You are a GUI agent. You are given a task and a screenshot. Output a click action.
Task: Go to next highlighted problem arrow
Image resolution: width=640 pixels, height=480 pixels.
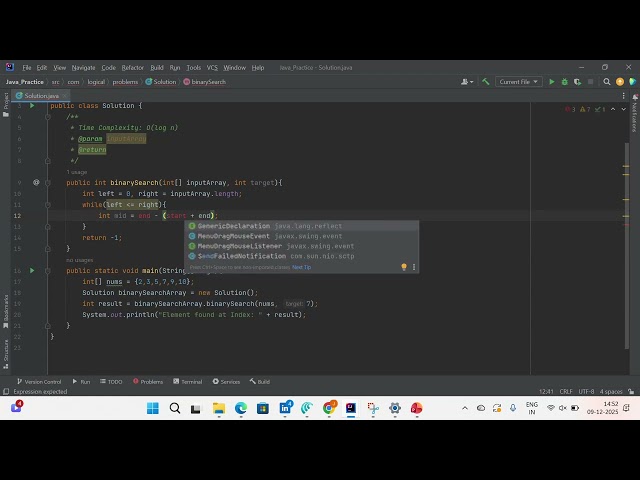pos(623,109)
